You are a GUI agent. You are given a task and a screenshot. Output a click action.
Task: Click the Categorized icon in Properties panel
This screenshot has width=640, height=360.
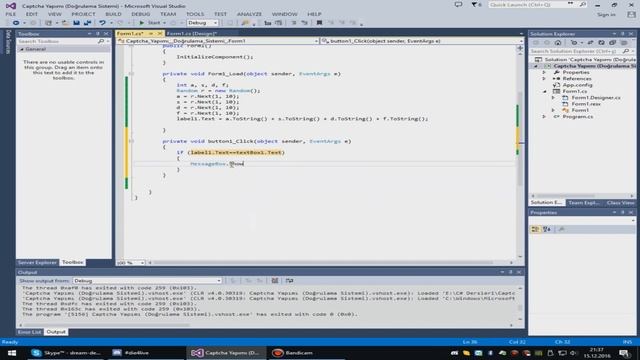coord(535,229)
